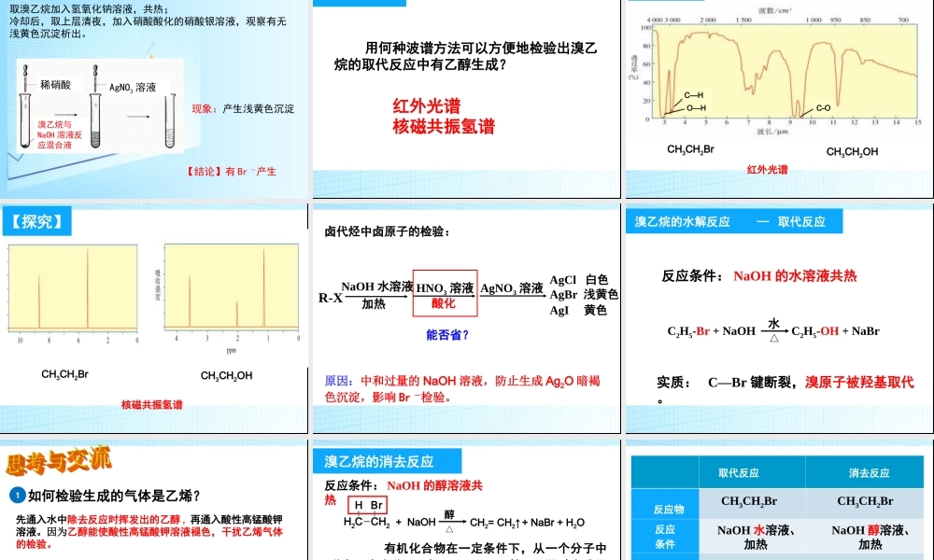Click the C2H5-Br + NaOH hydrolysis equation

point(773,330)
